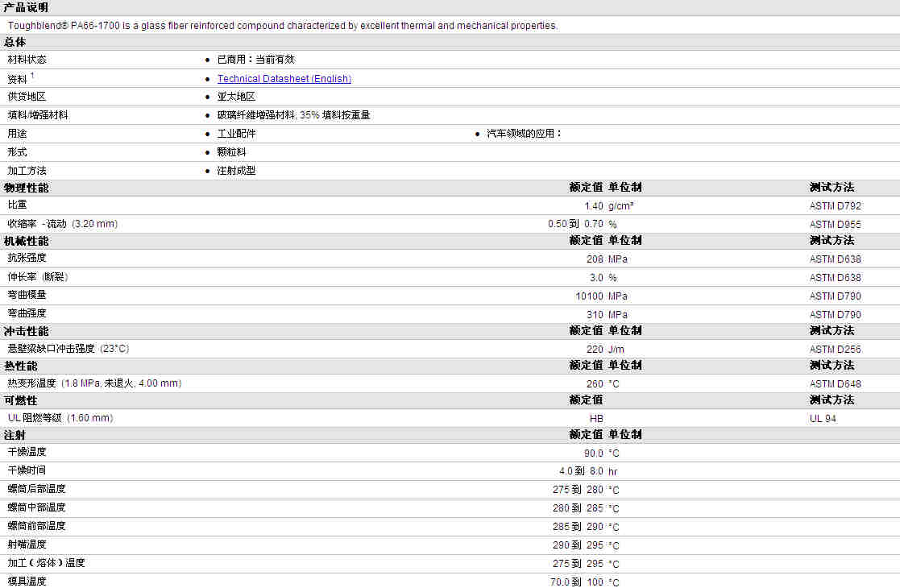
Task: Click the '资料' row label
Action: coord(17,79)
